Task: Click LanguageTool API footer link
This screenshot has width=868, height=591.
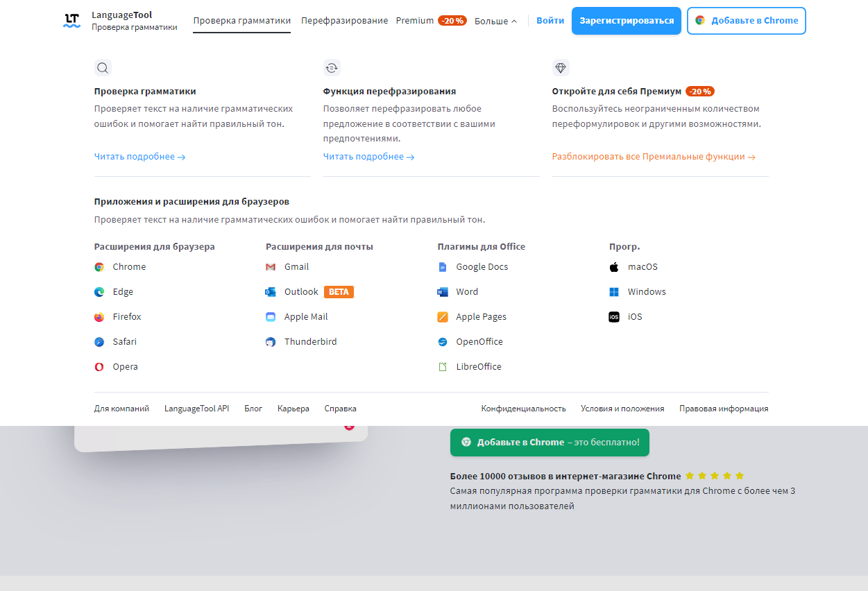Action: pyautogui.click(x=196, y=409)
